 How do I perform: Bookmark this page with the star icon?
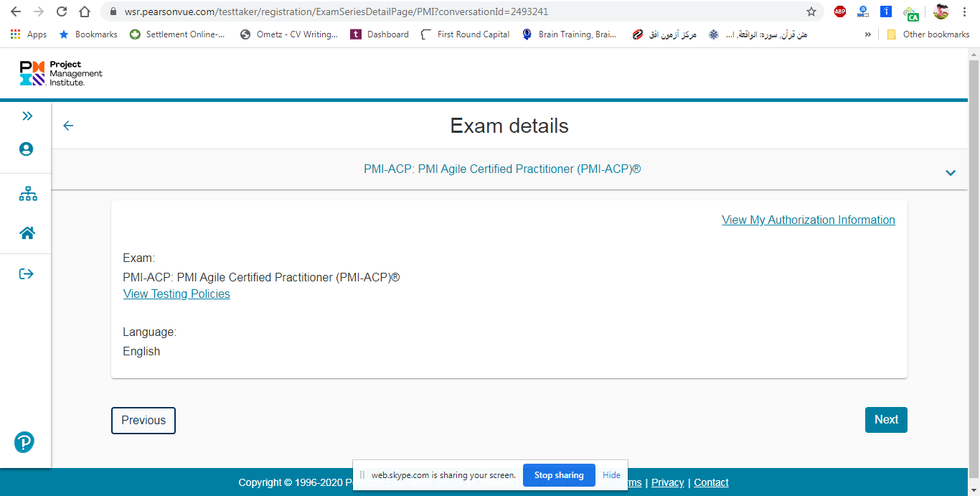pyautogui.click(x=811, y=11)
